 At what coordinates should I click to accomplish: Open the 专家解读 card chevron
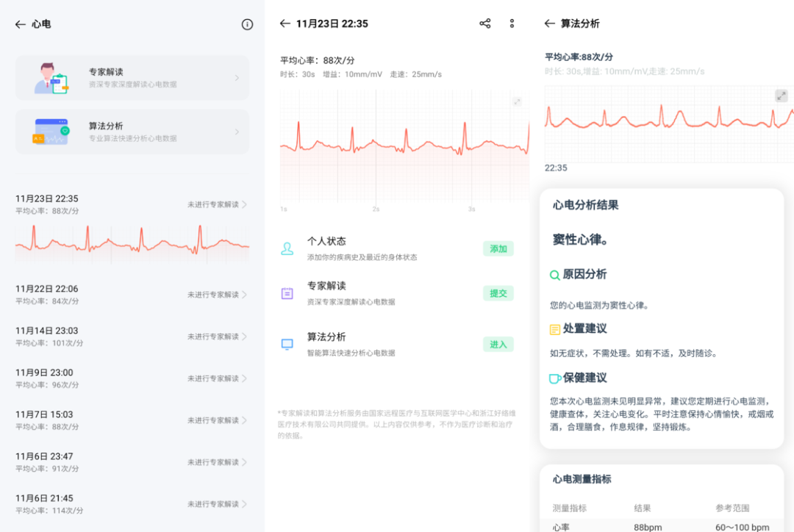[237, 78]
